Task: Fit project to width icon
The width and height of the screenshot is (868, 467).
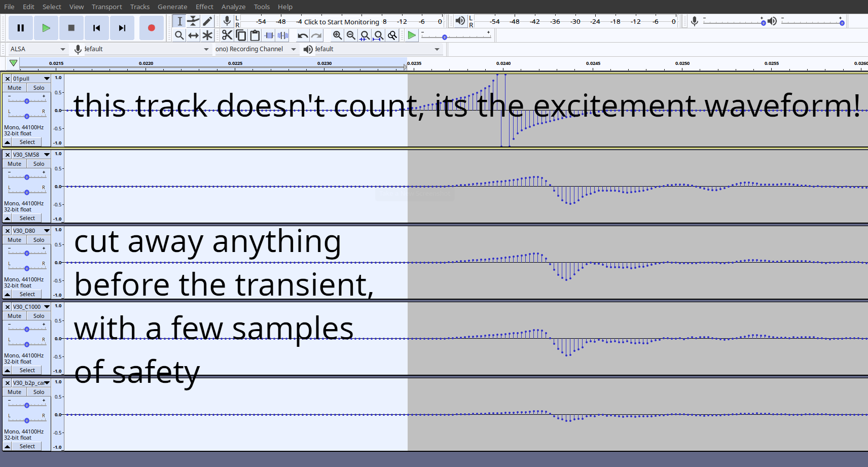Action: tap(378, 35)
